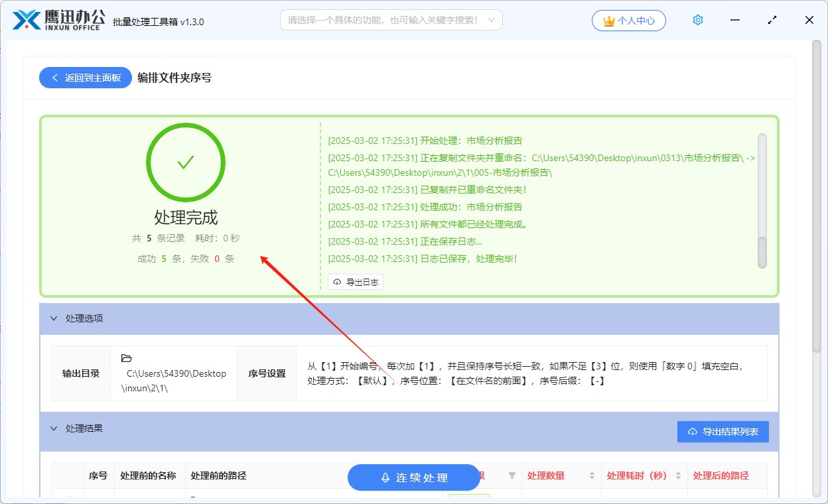The height and width of the screenshot is (504, 828).
Task: Click the 处理前的路径 column header
Action: pyautogui.click(x=218, y=475)
